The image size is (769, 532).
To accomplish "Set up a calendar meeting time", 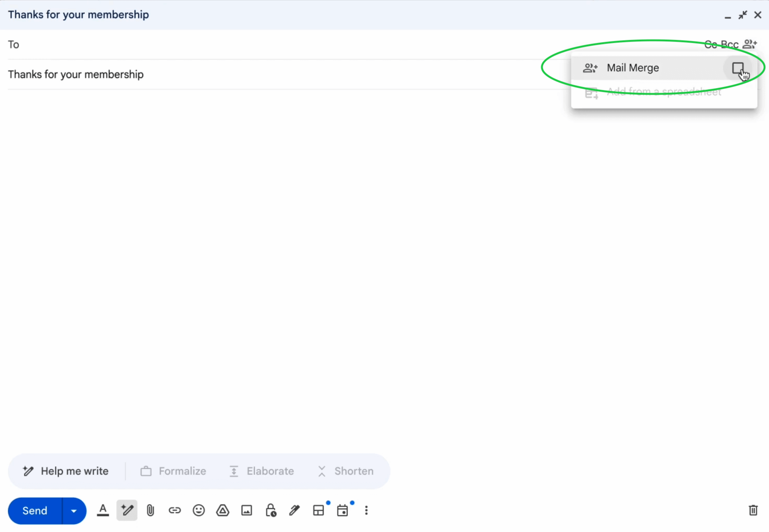I will (343, 510).
